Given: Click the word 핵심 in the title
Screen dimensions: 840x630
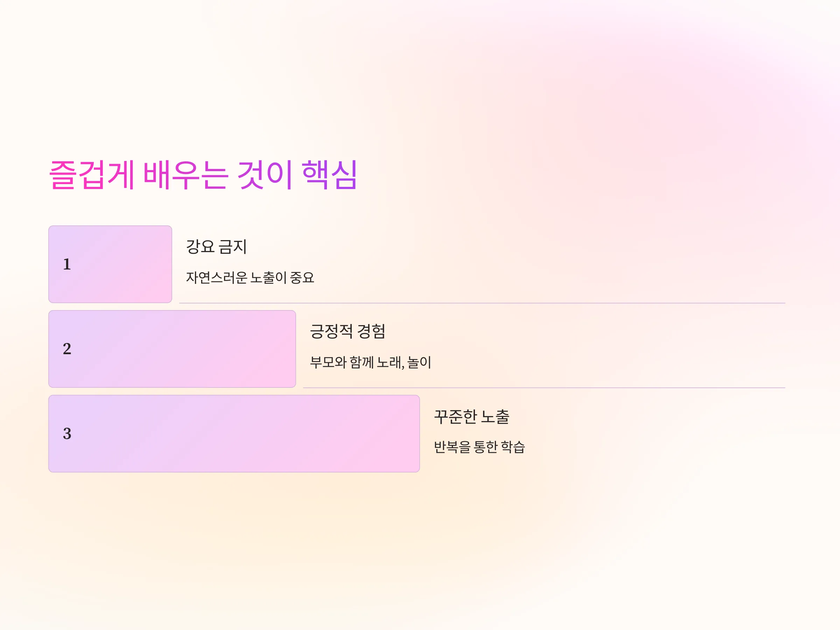Looking at the screenshot, I should 330,175.
